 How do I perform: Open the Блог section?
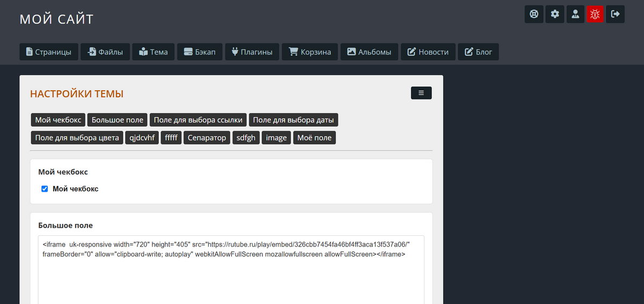click(x=478, y=52)
